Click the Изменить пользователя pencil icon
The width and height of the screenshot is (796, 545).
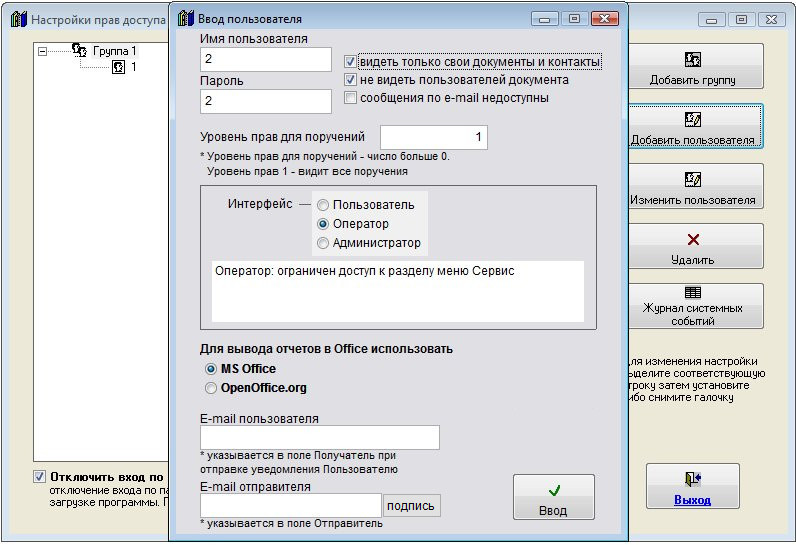tap(692, 179)
